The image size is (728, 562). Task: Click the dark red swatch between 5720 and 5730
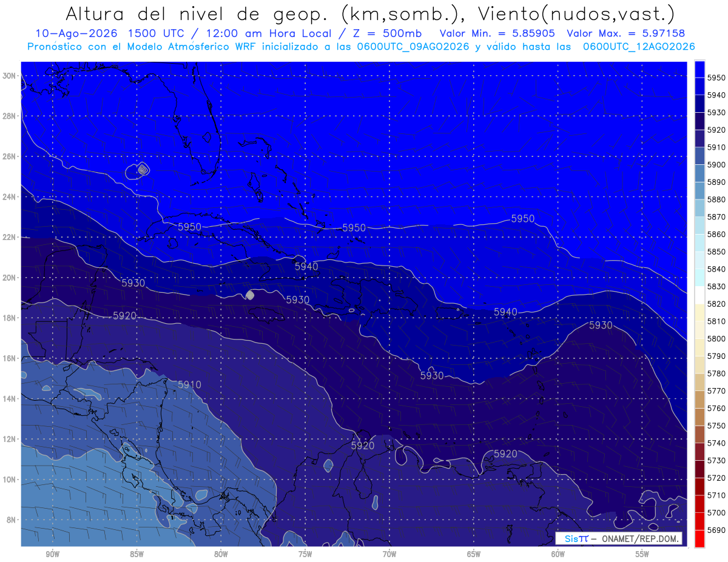pos(699,469)
